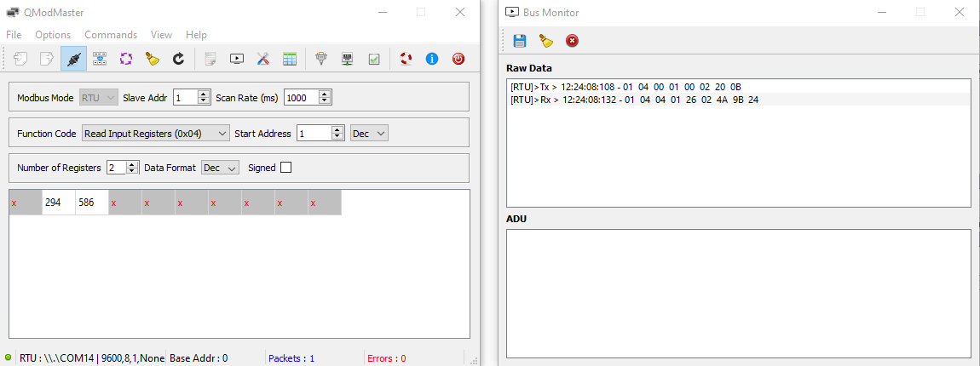Save Bus Monitor raw data with floppy icon
Screen dimensions: 980x366
coord(520,40)
